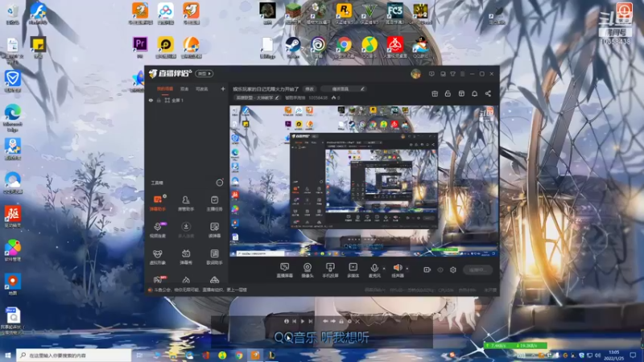The image size is (644, 362).
Task: Click 修改 button beside stream title
Action: (x=309, y=88)
